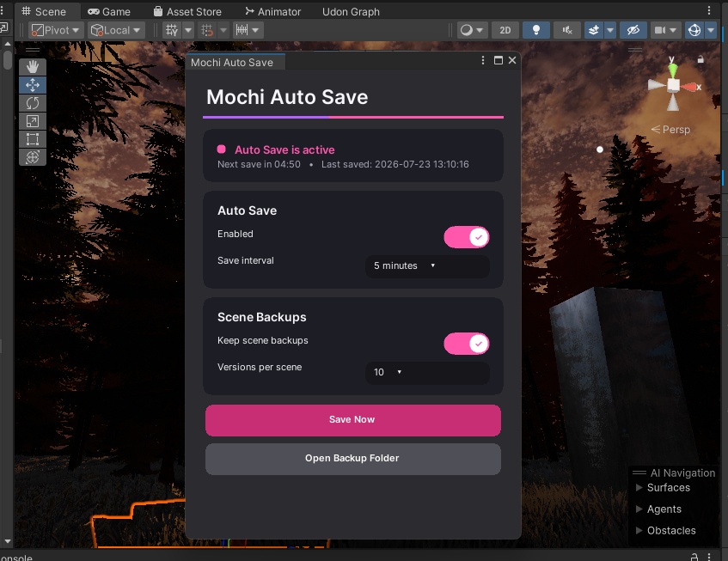Viewport: 728px width, 561px height.
Task: Open the Save interval dropdown
Action: pos(427,265)
